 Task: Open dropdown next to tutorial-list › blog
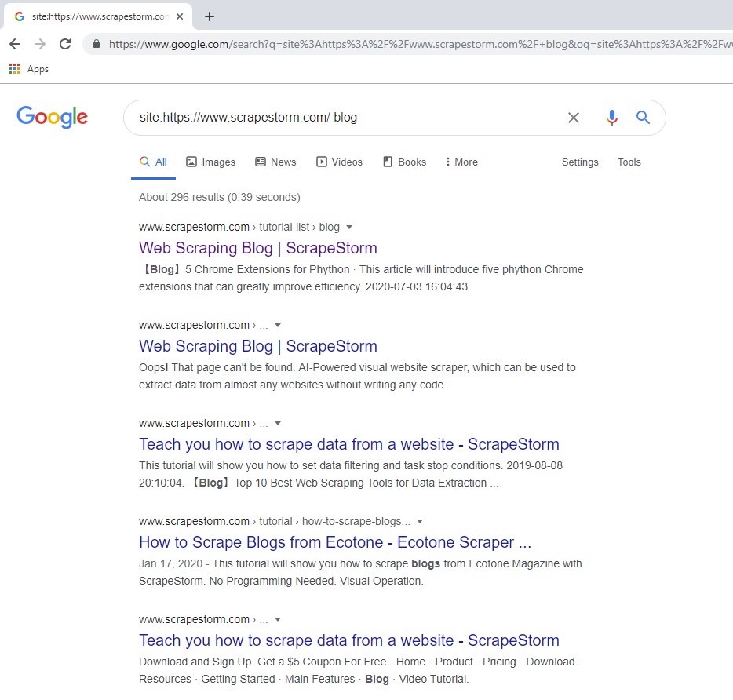click(348, 228)
